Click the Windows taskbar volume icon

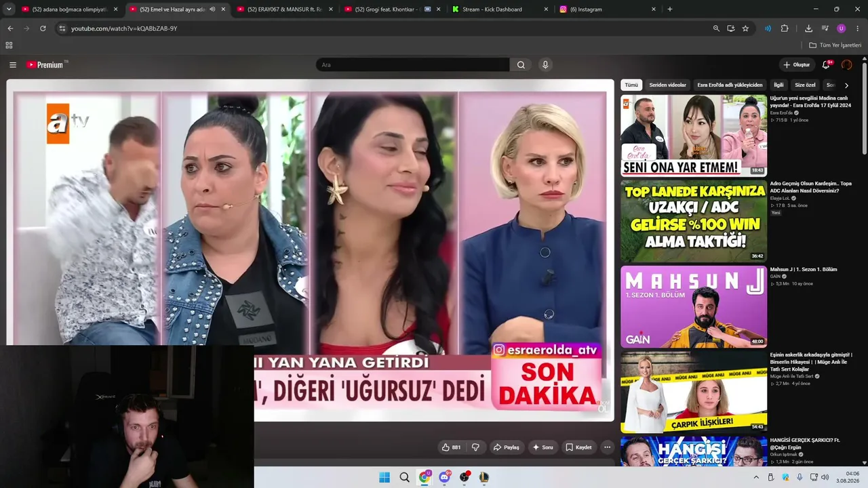825,477
